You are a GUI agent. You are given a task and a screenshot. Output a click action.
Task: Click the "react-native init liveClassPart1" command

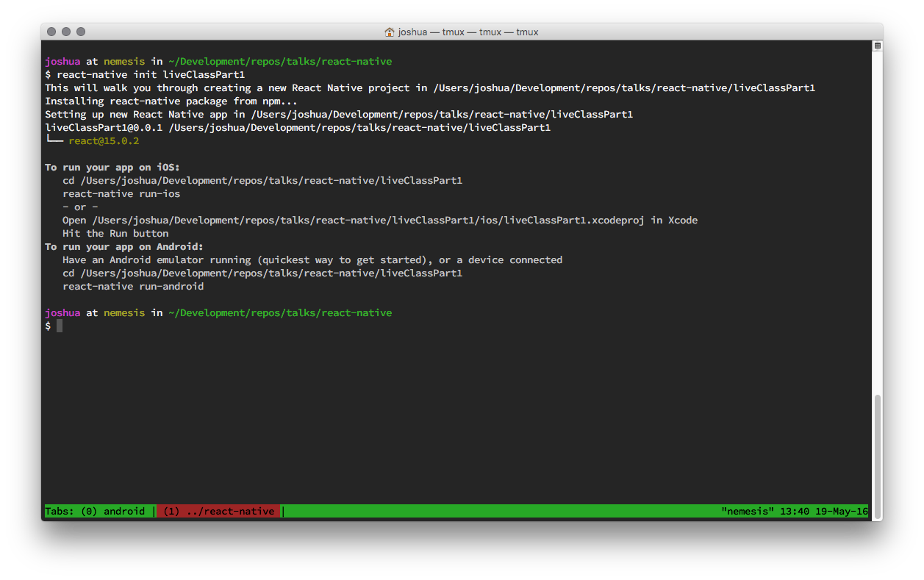(151, 75)
